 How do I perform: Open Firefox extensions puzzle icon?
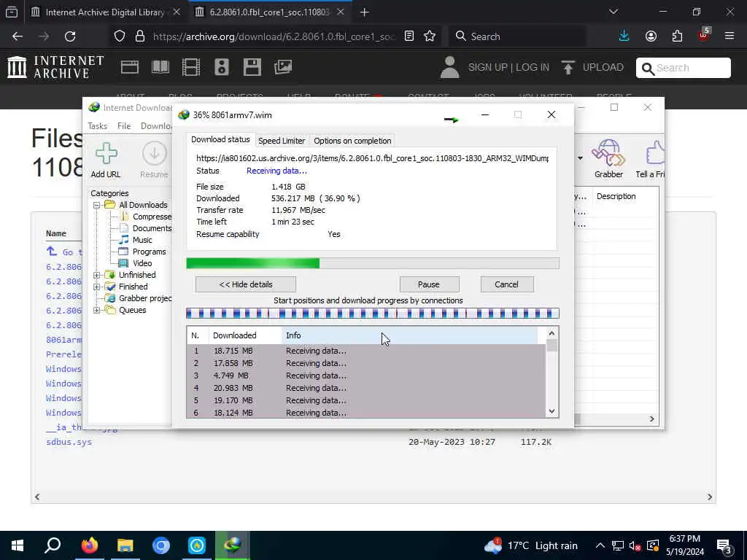pos(677,36)
